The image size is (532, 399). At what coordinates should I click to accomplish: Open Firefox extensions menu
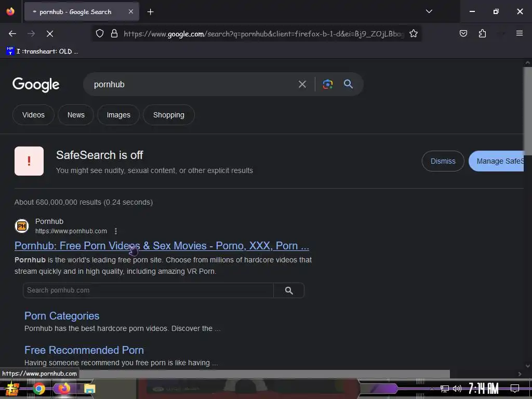coord(482,33)
